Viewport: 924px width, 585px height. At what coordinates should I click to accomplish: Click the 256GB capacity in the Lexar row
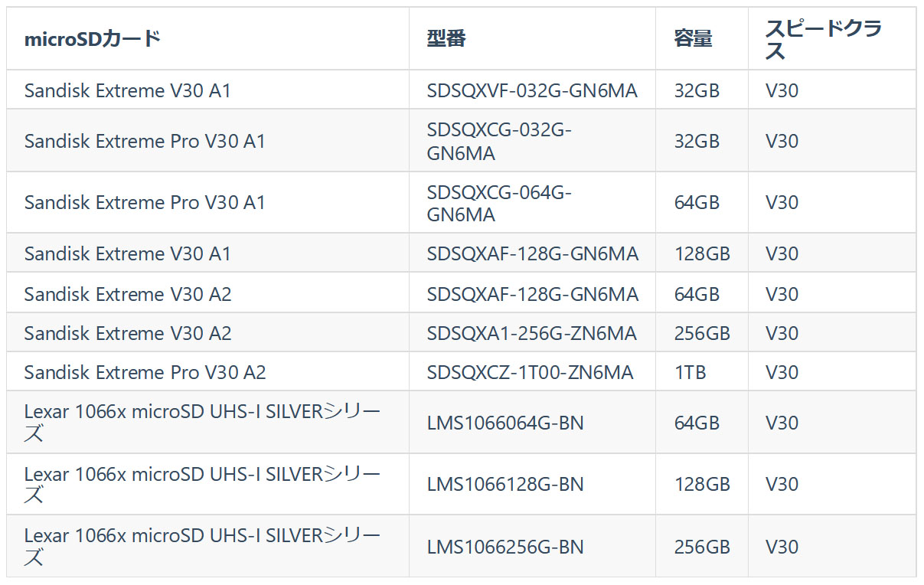pos(702,547)
